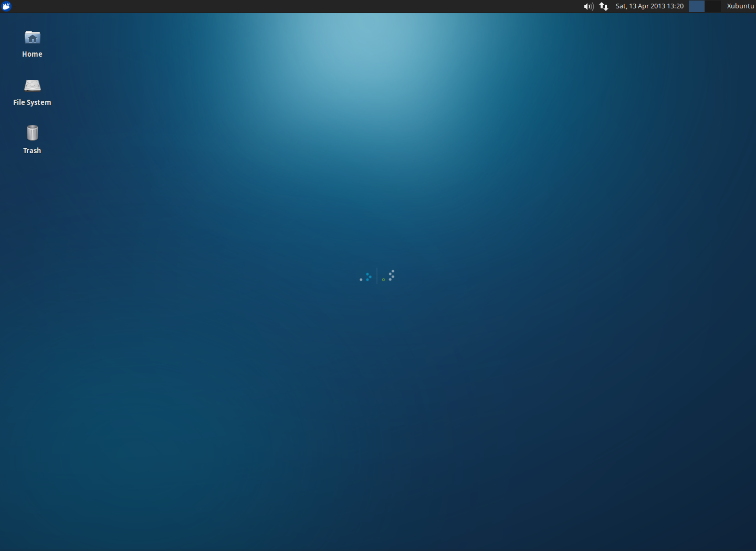Click the clock showing Sat, 13 Apr 2013 13:20
The height and width of the screenshot is (551, 756).
pyautogui.click(x=649, y=6)
